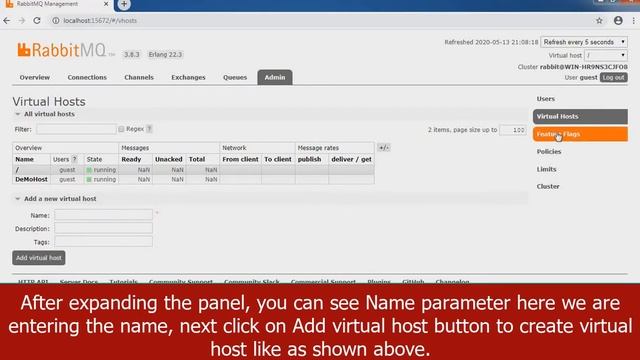The width and height of the screenshot is (640, 360).
Task: Click the running state of DeMoHost
Action: point(101,179)
